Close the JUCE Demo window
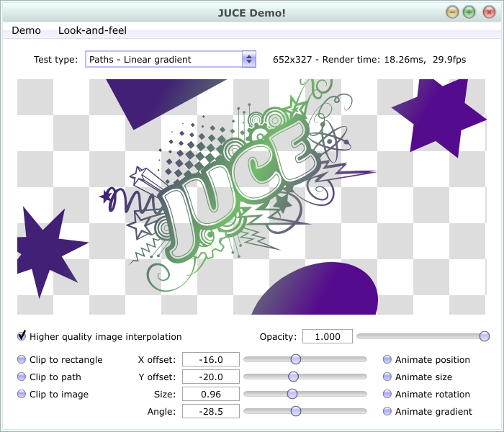 (x=489, y=12)
